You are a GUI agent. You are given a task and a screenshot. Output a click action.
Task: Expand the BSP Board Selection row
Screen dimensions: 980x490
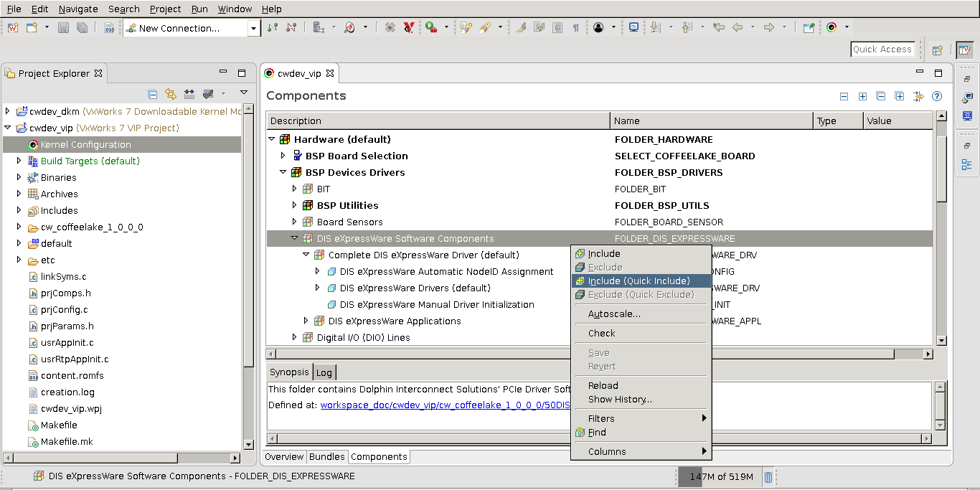pos(283,156)
